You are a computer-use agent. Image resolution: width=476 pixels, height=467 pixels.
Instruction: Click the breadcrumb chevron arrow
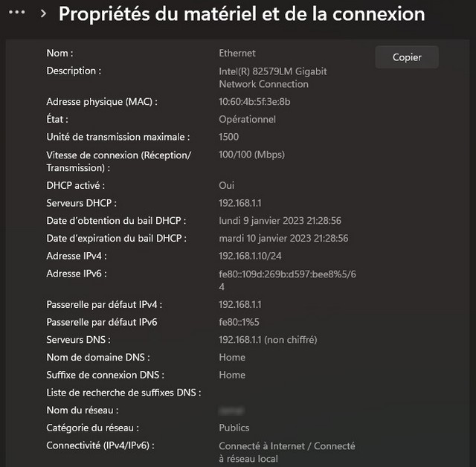pos(44,14)
